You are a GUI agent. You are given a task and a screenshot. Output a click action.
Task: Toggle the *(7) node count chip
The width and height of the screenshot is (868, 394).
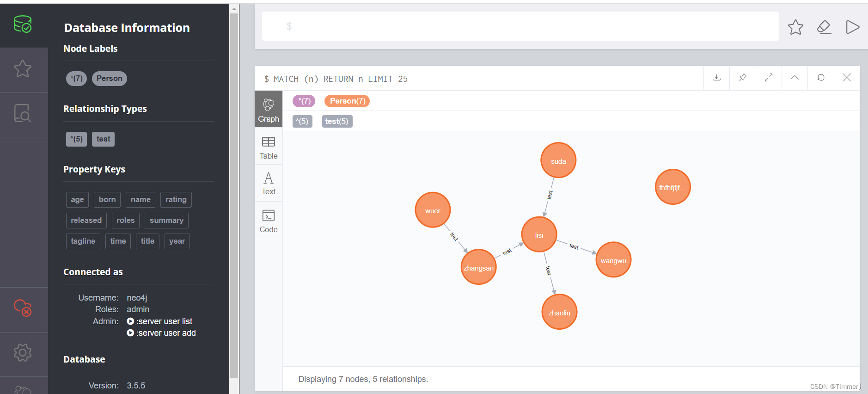pyautogui.click(x=304, y=101)
